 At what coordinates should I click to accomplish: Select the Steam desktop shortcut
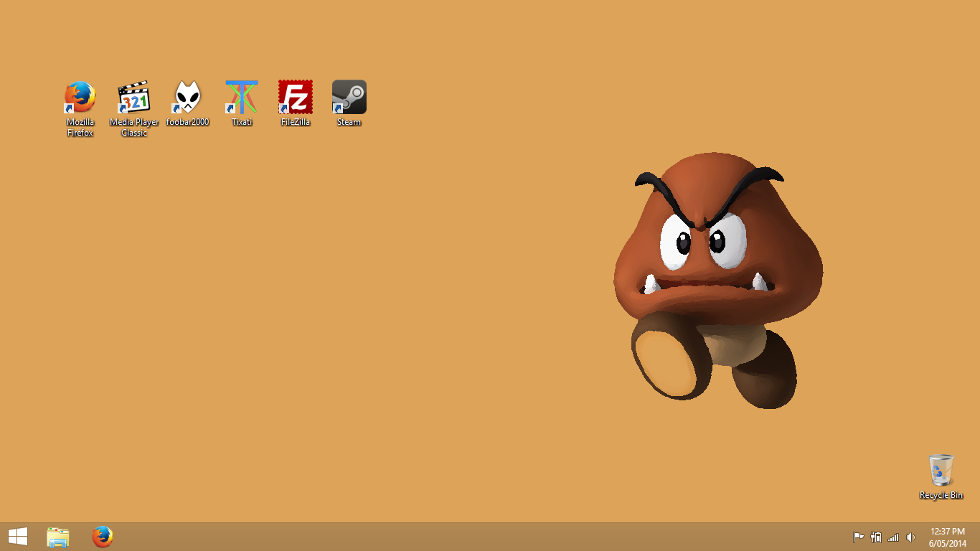349,98
